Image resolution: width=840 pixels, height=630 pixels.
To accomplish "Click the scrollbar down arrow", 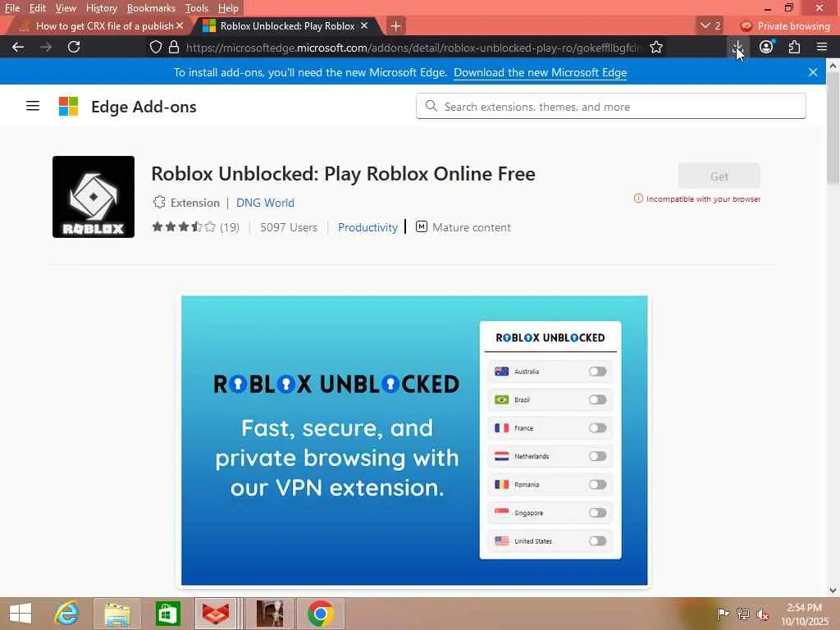I will [833, 591].
